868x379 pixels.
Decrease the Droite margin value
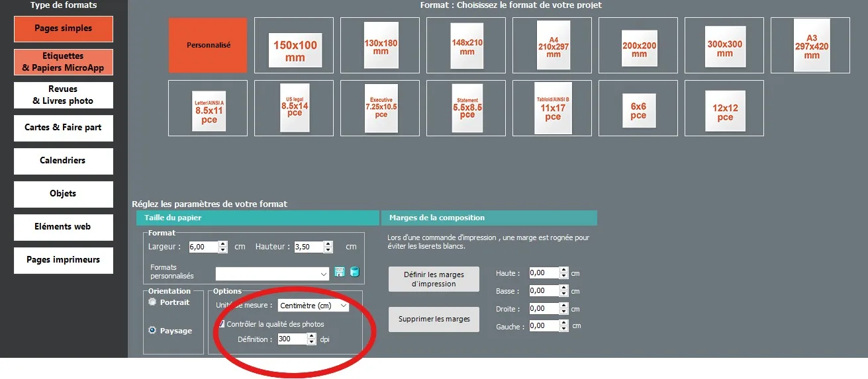click(563, 312)
